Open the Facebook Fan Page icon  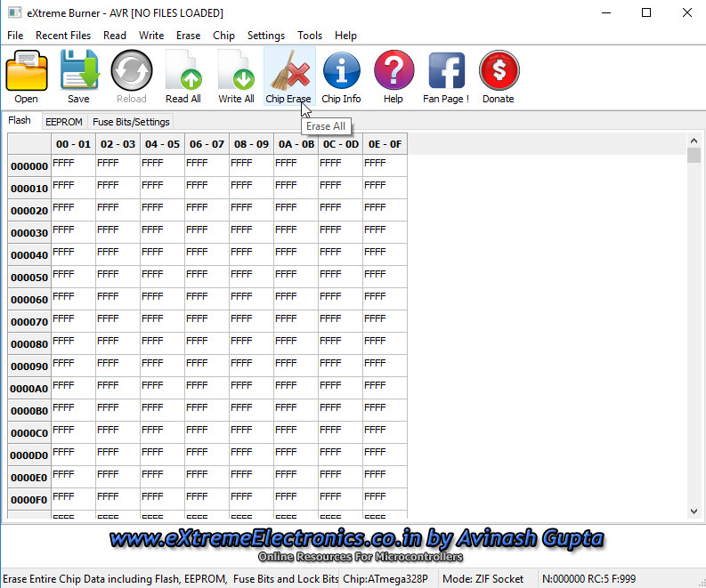(x=446, y=77)
